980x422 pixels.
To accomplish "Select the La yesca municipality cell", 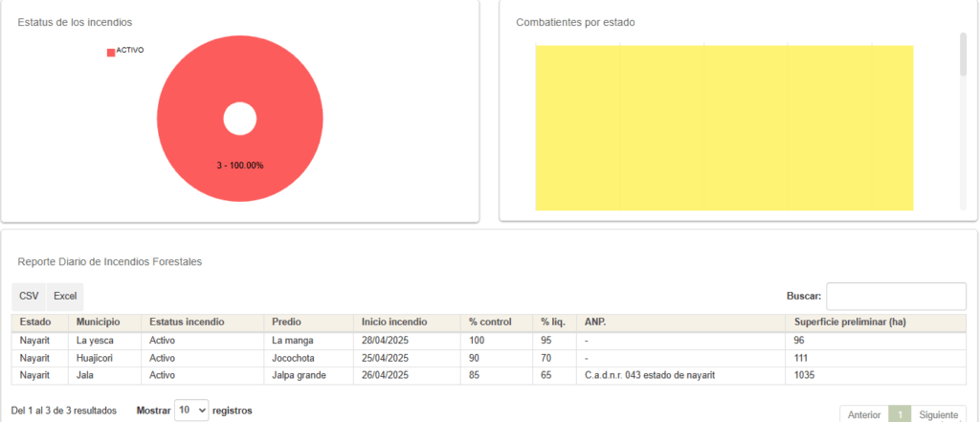I will (x=105, y=341).
